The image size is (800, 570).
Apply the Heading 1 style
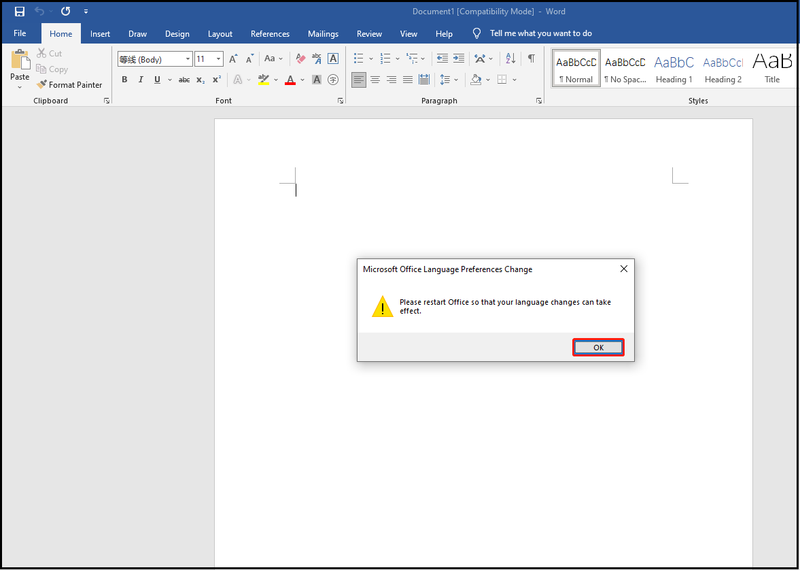pos(674,68)
